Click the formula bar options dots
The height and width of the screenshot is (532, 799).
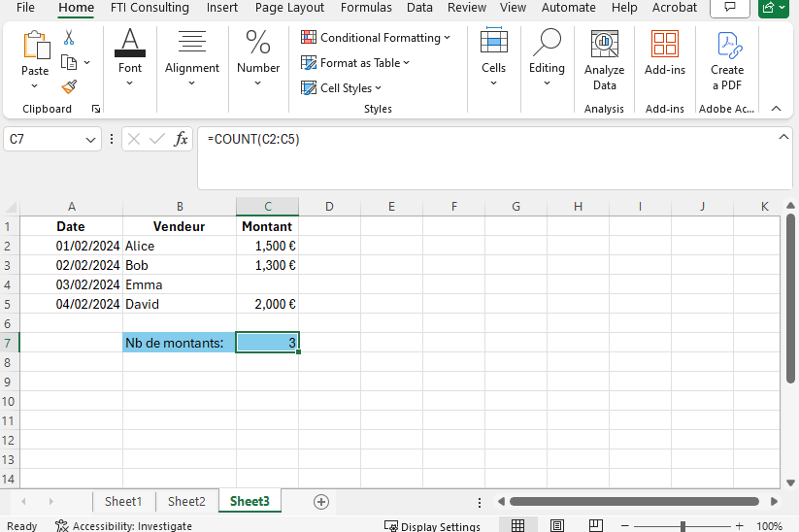(112, 139)
